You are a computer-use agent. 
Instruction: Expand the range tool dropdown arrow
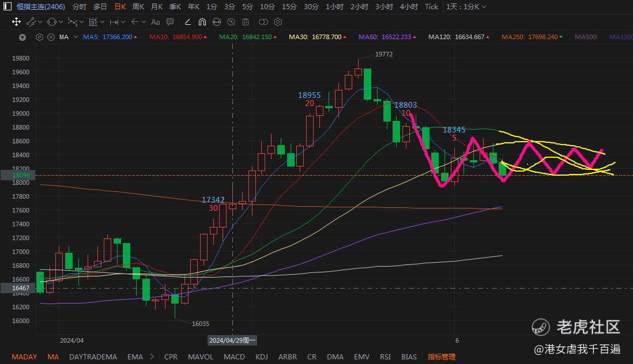pyautogui.click(x=123, y=22)
